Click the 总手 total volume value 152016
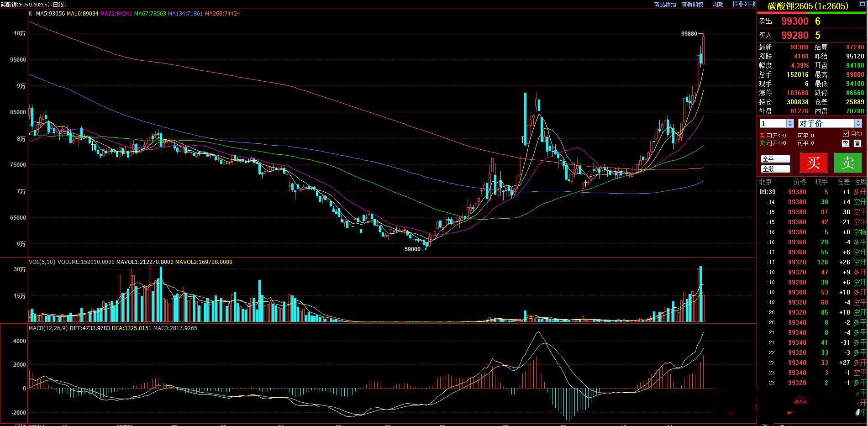 point(798,74)
